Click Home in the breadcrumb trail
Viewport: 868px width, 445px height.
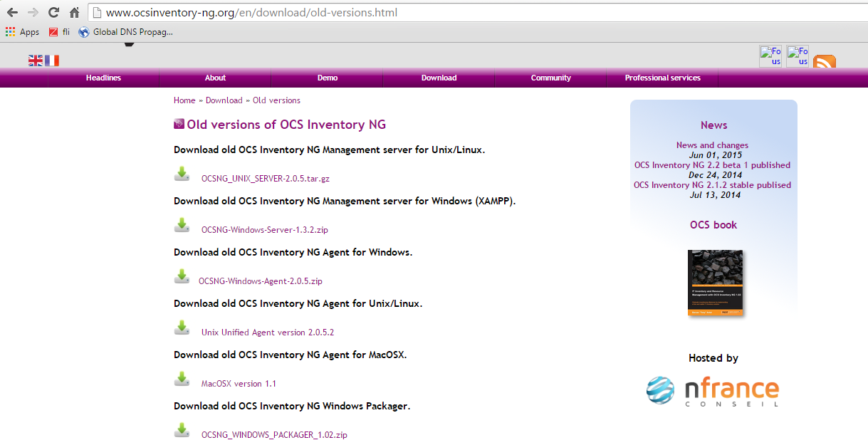point(184,100)
